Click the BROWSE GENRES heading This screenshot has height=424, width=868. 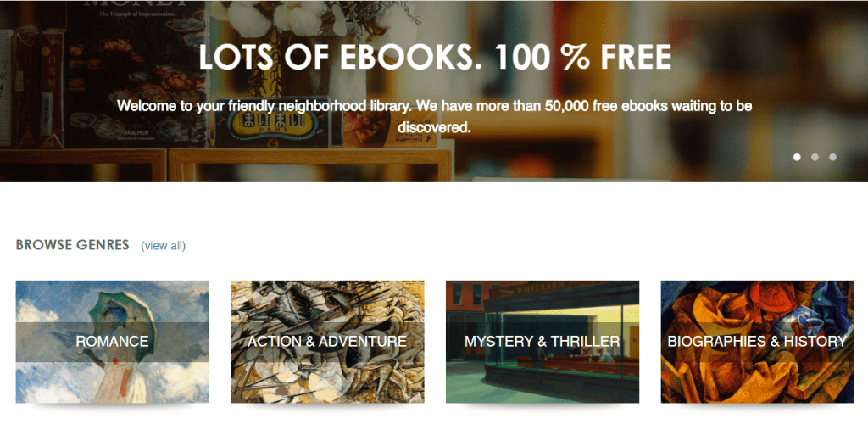tap(73, 245)
